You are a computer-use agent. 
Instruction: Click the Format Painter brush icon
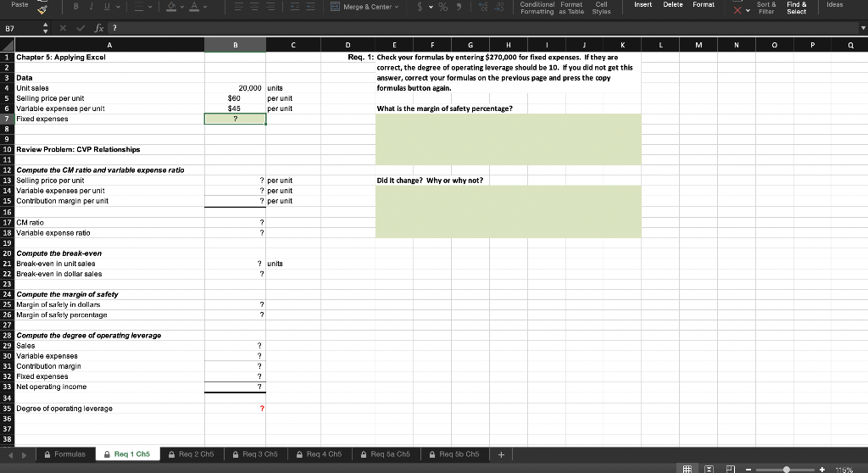pyautogui.click(x=42, y=8)
